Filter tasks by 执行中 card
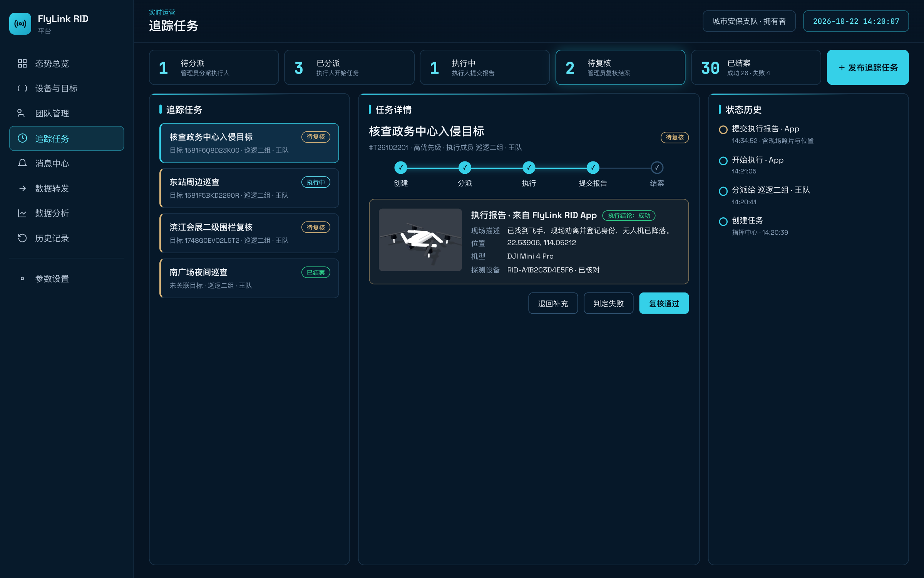The width and height of the screenshot is (924, 578). pos(485,67)
